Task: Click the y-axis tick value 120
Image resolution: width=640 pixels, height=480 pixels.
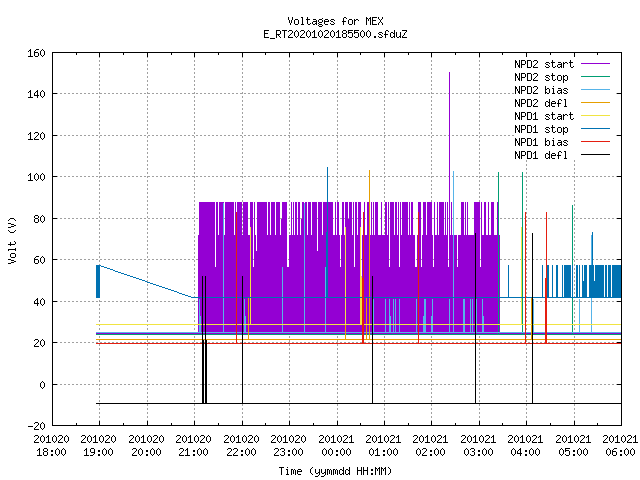Action: click(36, 136)
